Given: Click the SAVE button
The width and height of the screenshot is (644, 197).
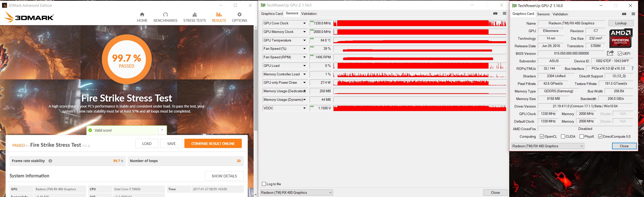Looking at the screenshot, I should coord(171,143).
